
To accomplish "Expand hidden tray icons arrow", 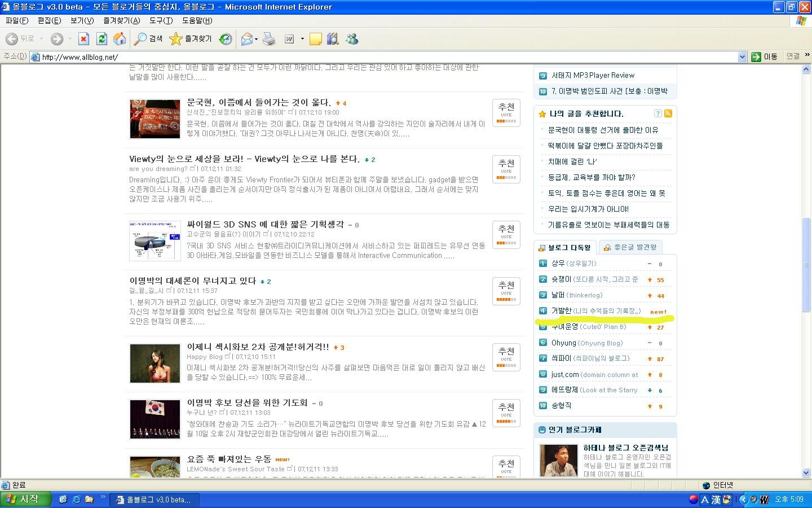I will (x=743, y=500).
